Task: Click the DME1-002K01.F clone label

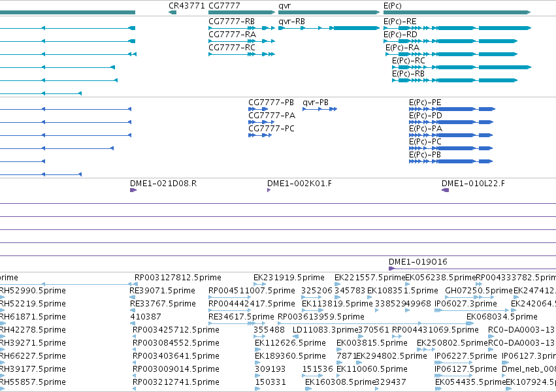Action: click(x=300, y=184)
